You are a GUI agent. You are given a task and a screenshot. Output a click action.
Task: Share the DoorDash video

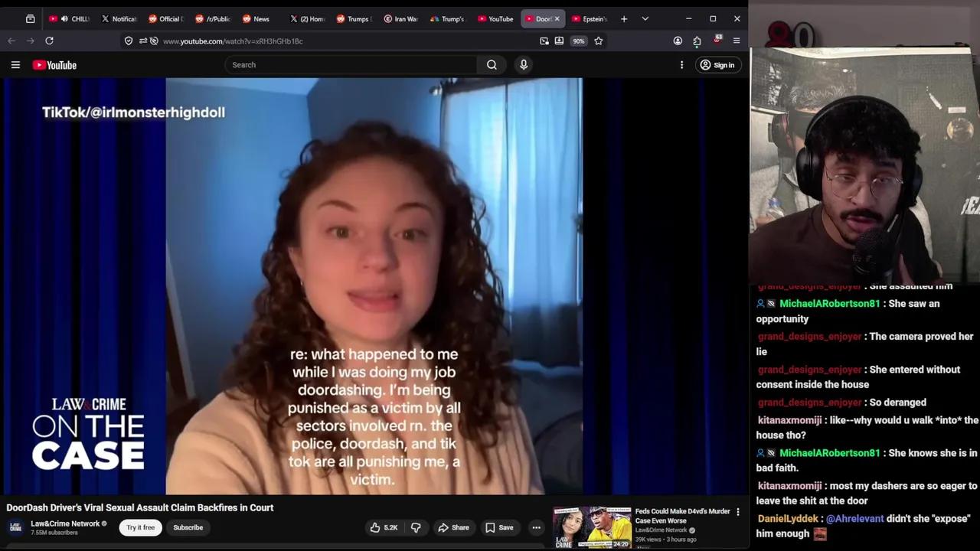click(452, 527)
